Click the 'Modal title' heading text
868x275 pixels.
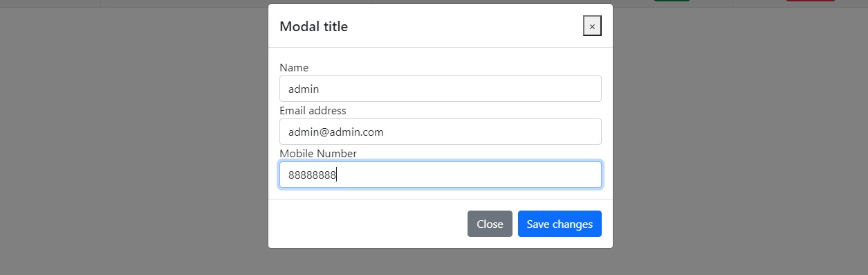313,26
